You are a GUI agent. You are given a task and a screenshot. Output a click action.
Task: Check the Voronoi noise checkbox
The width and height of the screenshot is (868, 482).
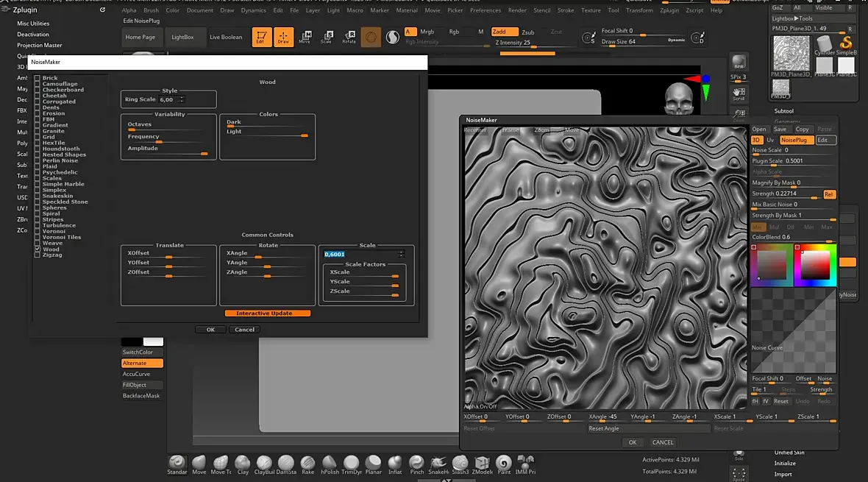(x=38, y=231)
